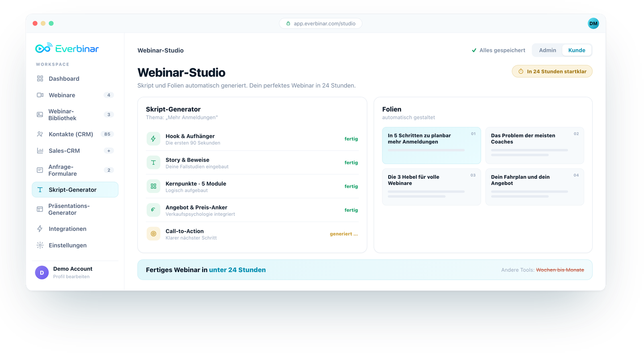Click the lock icon in address bar

click(x=288, y=24)
